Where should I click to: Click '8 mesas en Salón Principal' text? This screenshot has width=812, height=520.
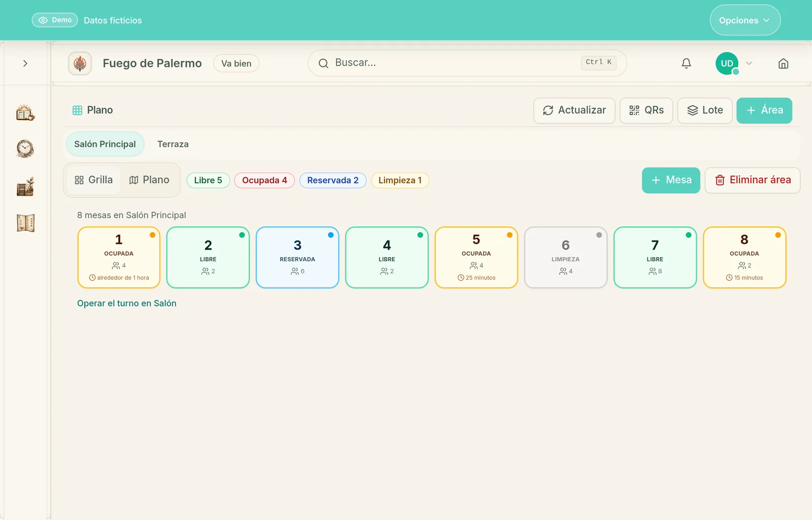tap(131, 215)
